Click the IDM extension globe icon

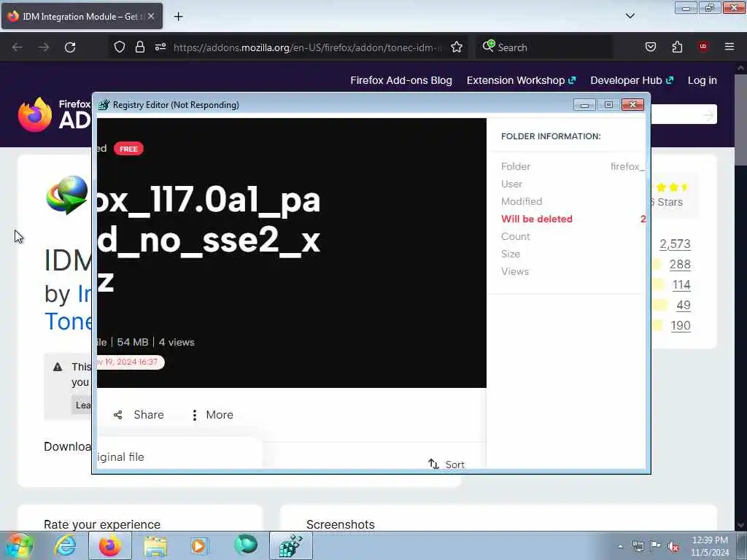(x=66, y=195)
